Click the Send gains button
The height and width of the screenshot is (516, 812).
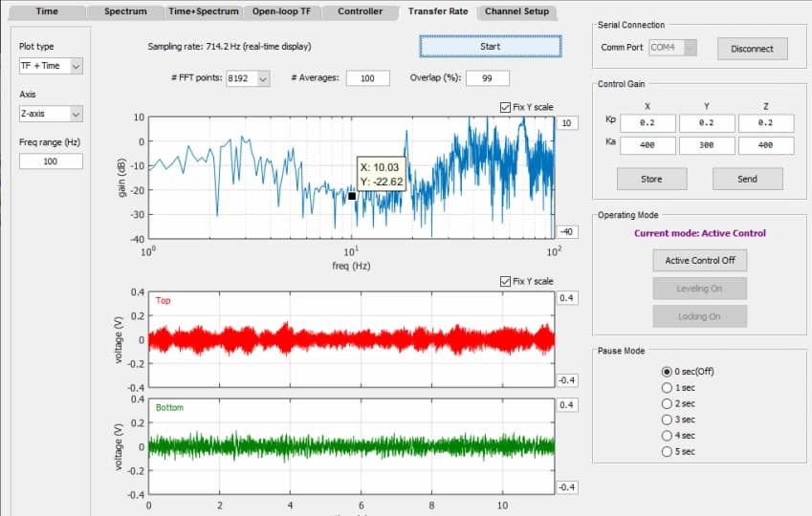[x=747, y=179]
